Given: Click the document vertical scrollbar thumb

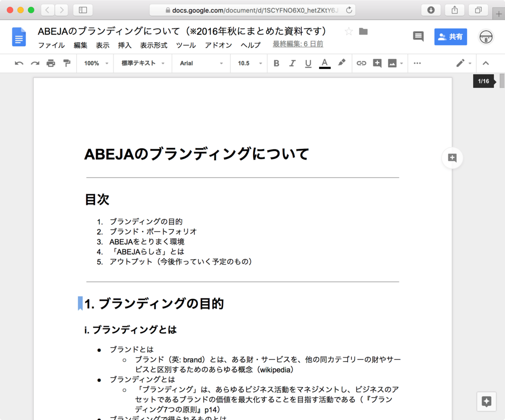Looking at the screenshot, I should 502,81.
